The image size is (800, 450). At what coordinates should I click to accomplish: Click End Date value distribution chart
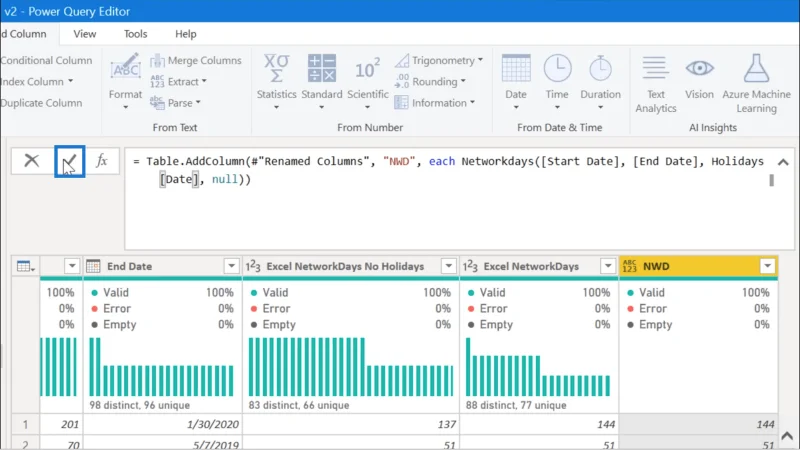162,367
